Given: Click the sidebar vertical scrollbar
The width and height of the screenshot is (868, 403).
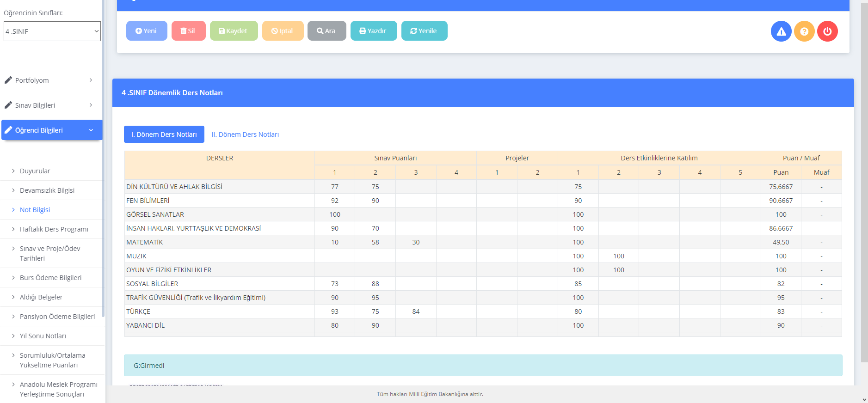Looking at the screenshot, I should pyautogui.click(x=103, y=159).
